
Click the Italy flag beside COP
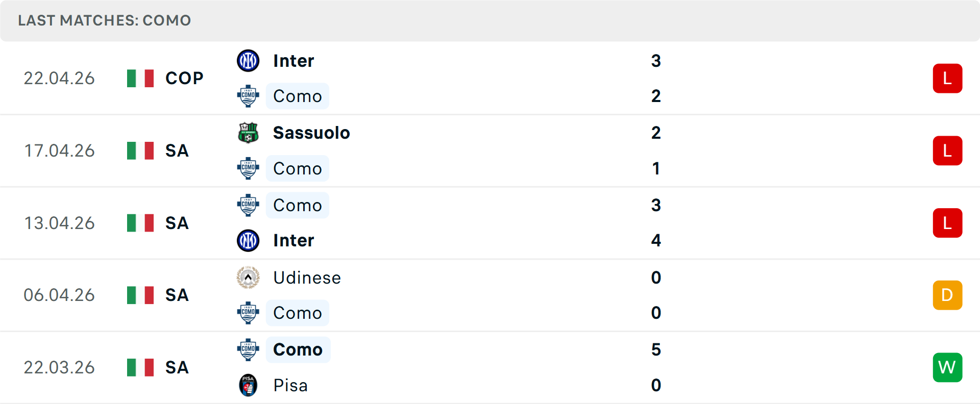click(x=140, y=78)
